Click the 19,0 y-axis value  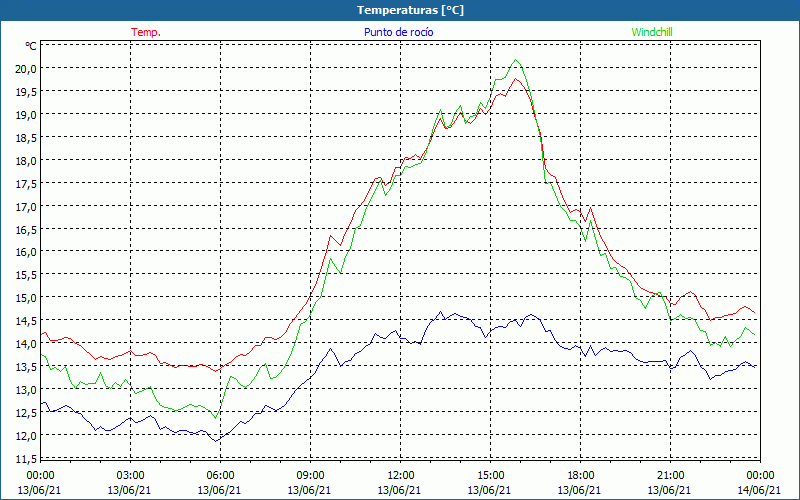pos(26,115)
